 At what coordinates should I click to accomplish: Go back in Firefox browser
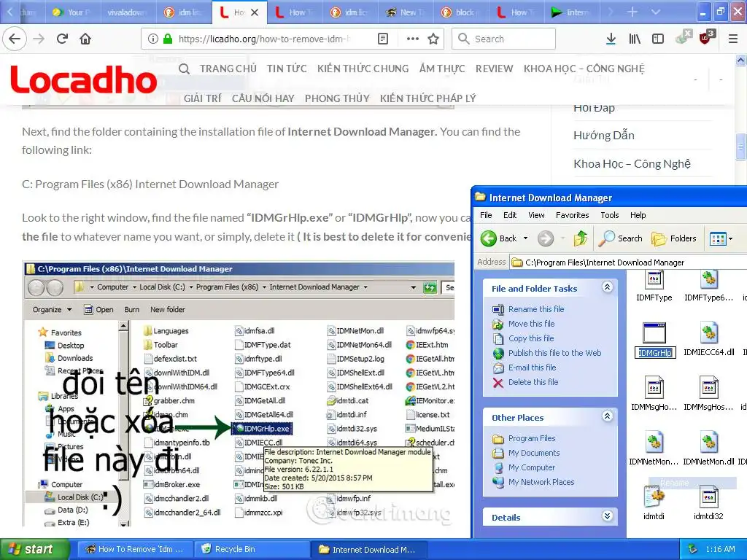tap(15, 39)
